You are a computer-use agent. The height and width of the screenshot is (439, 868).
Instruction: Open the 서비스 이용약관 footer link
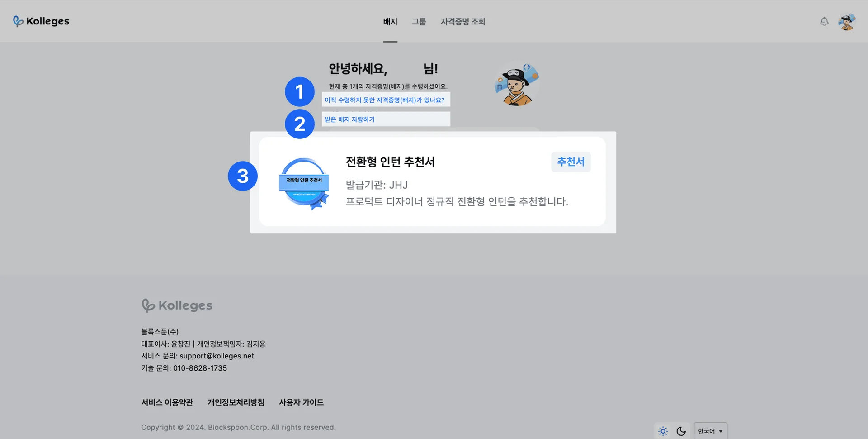(x=167, y=402)
